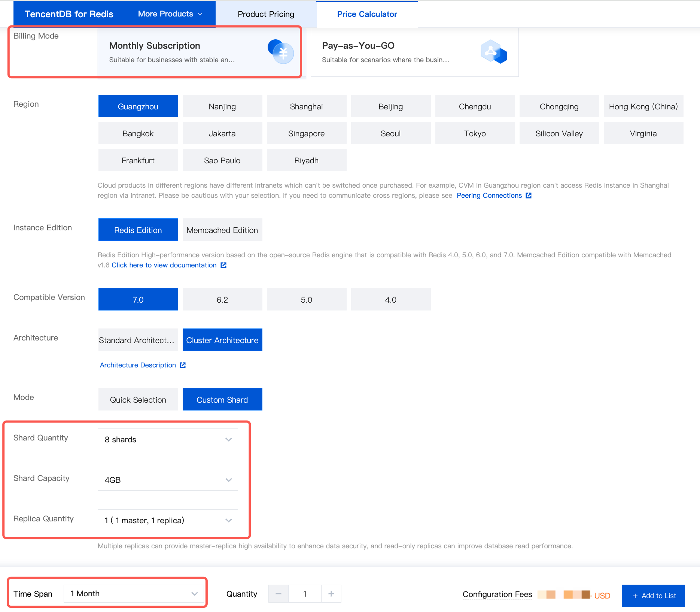700x612 pixels.
Task: Choose the Beijing region
Action: tap(391, 106)
